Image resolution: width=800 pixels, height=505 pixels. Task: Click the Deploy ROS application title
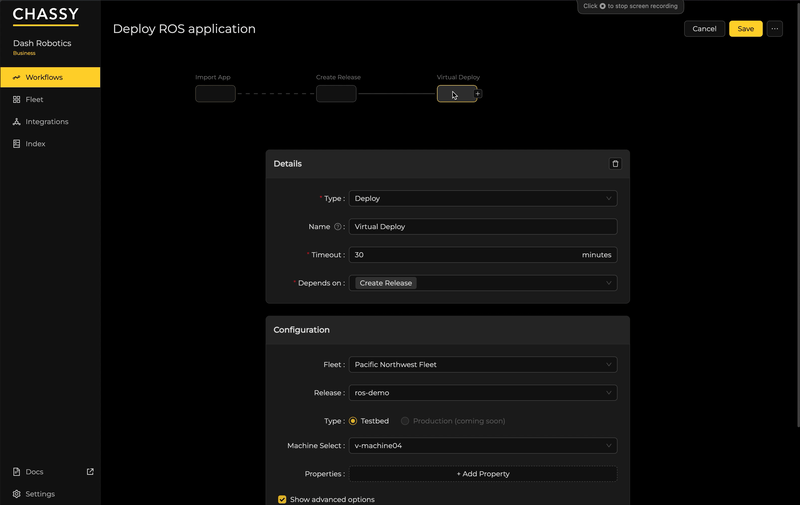click(x=184, y=29)
